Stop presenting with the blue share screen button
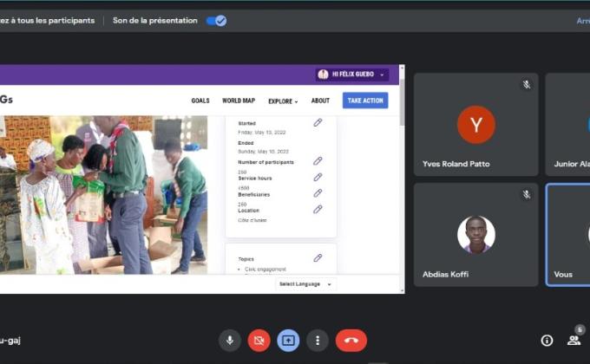 click(288, 341)
